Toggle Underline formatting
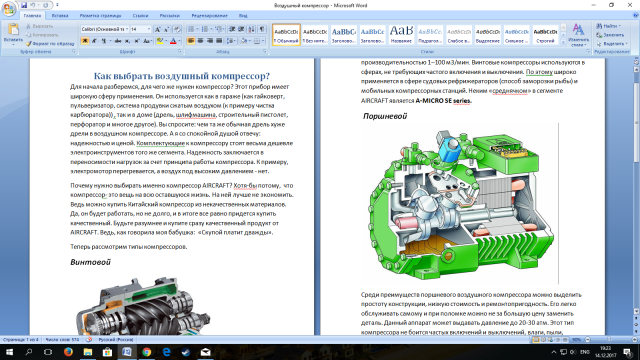The image size is (640, 360). (x=103, y=41)
